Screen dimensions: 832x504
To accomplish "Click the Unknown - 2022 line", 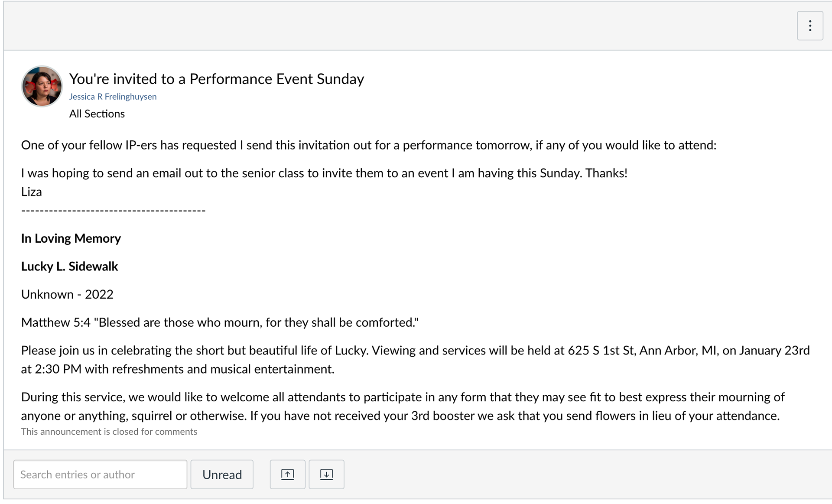I will 67,295.
